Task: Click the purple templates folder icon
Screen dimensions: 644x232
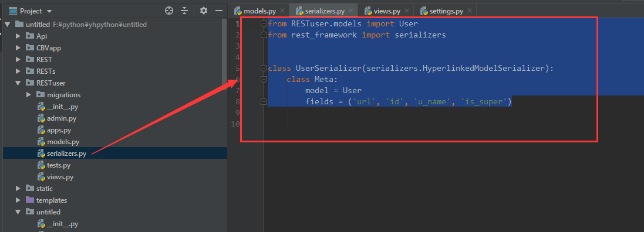Action: click(29, 200)
